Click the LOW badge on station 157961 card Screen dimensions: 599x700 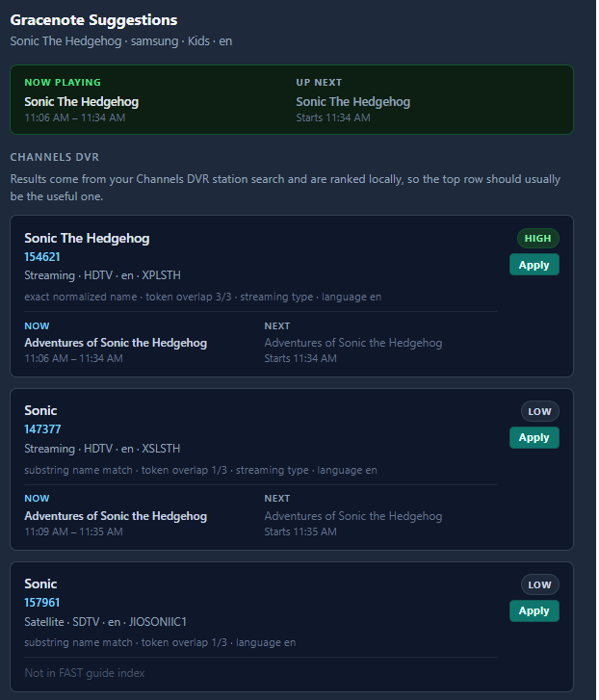point(539,585)
